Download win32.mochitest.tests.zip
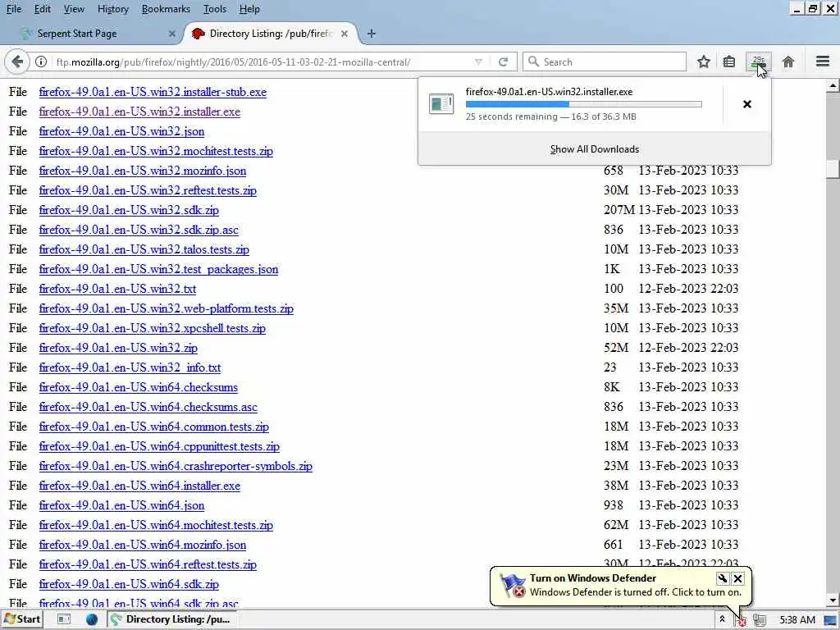 click(156, 151)
